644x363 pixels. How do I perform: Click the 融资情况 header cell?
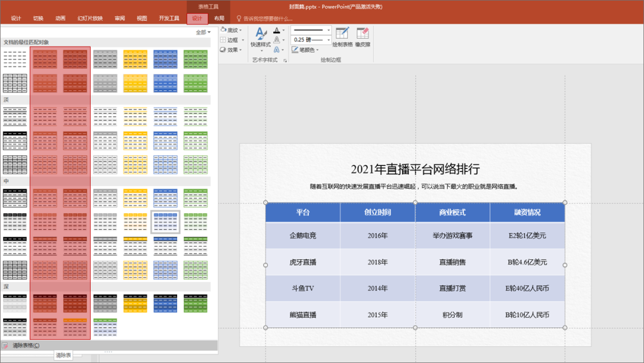click(527, 212)
